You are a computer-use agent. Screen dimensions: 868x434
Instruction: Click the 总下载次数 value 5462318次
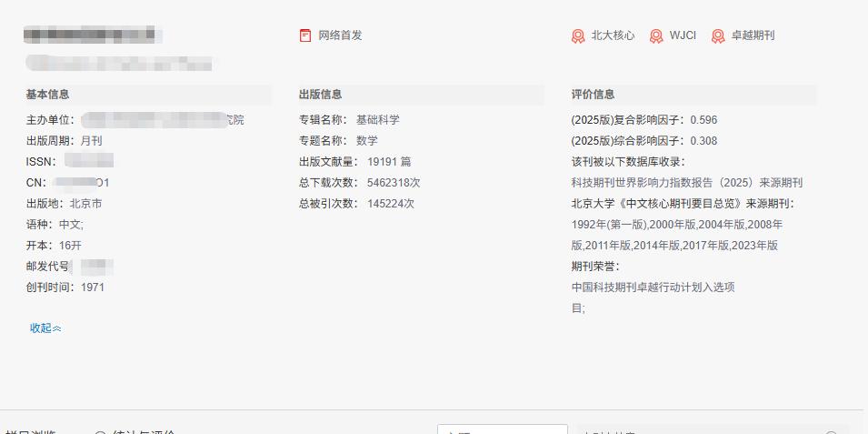[x=394, y=183]
